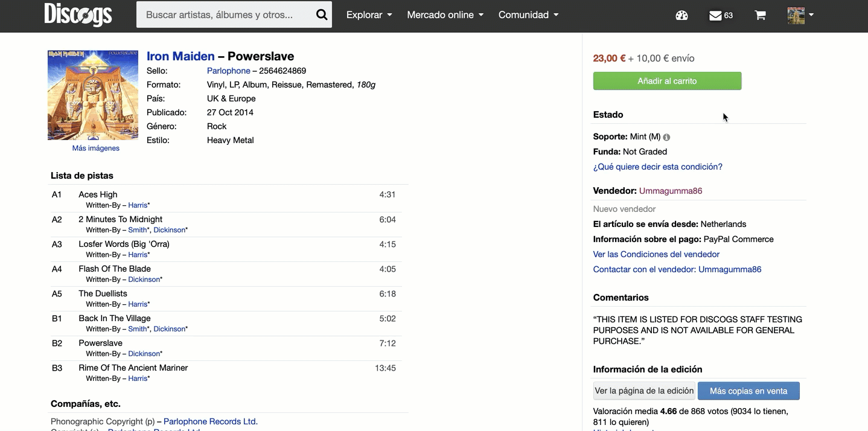Image resolution: width=868 pixels, height=431 pixels.
Task: Expand the Comunidad menu
Action: coord(528,15)
